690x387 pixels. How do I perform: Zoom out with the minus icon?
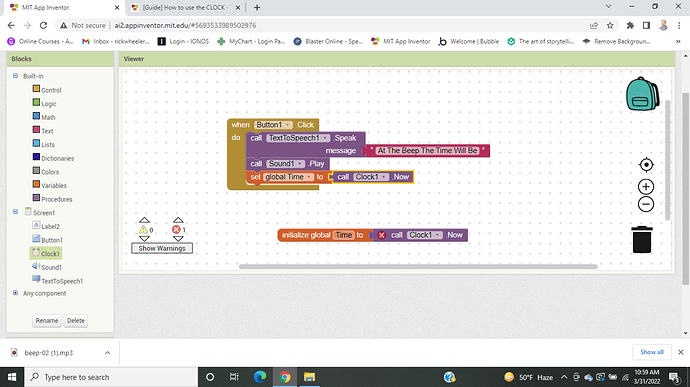point(646,204)
